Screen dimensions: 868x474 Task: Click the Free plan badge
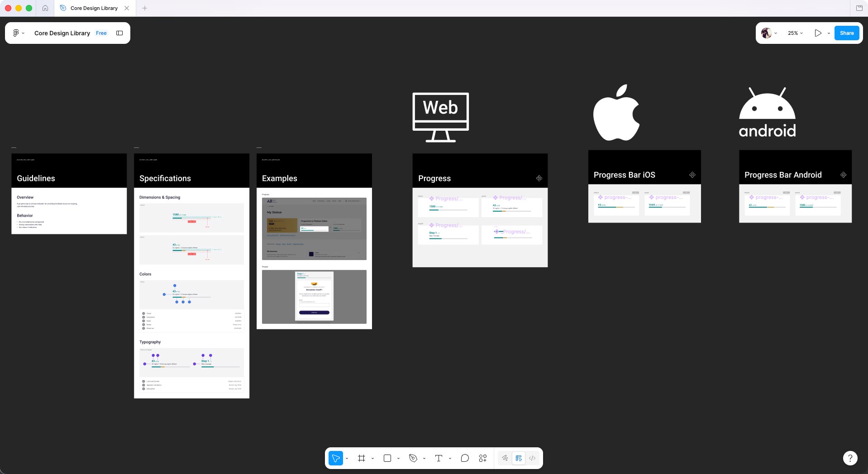click(x=101, y=33)
